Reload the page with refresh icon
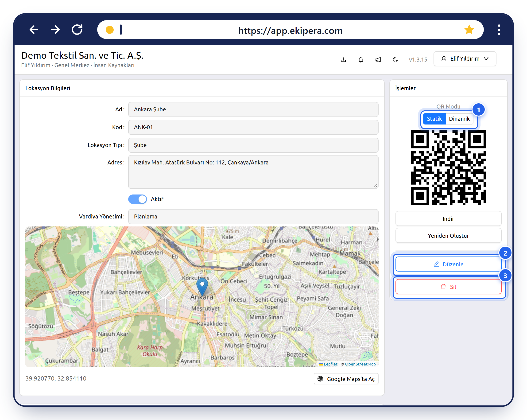 point(77,30)
